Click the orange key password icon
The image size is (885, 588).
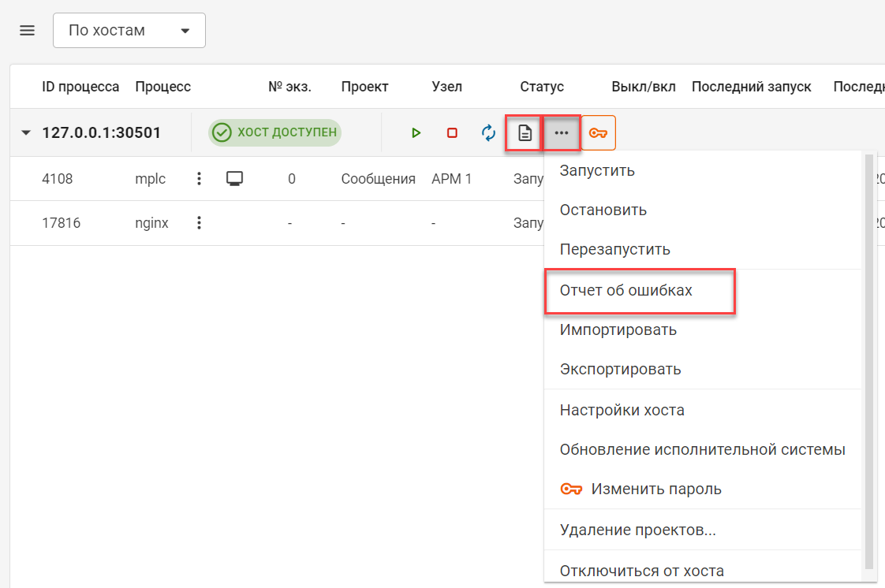click(598, 133)
